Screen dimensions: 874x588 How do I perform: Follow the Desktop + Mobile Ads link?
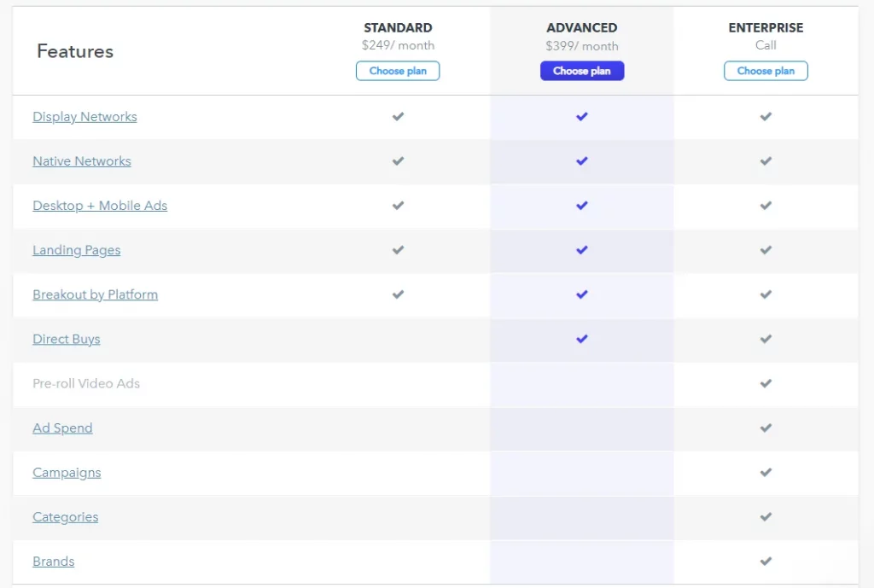pos(100,206)
